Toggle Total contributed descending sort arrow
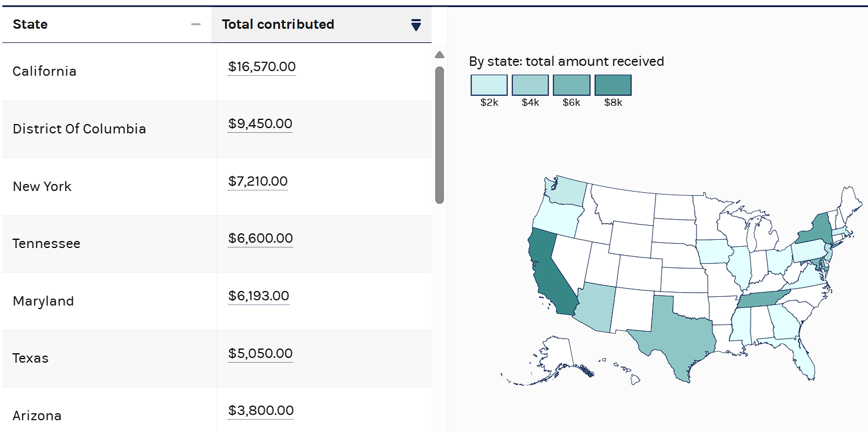This screenshot has height=432, width=868. tap(416, 25)
